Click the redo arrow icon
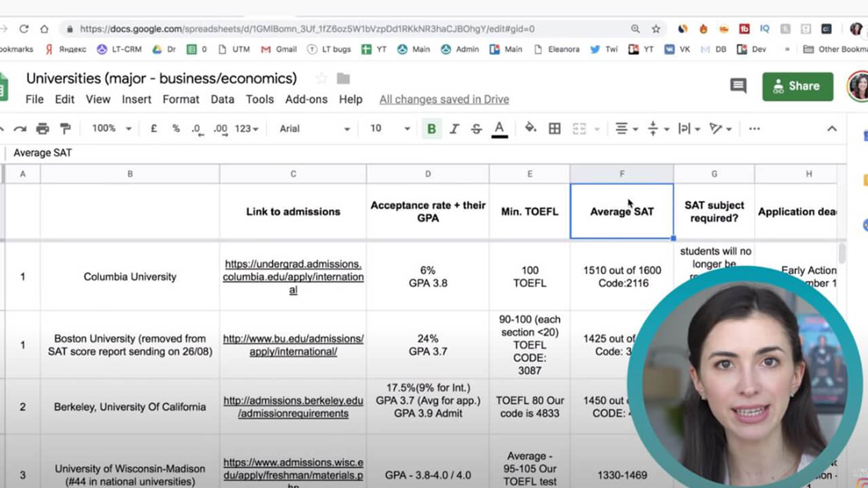The image size is (868, 488). [x=20, y=129]
